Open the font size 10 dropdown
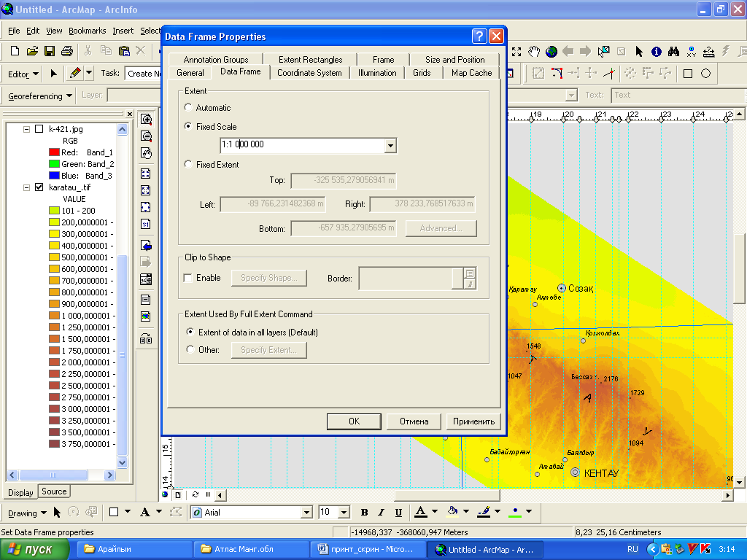The height and width of the screenshot is (560, 747). click(344, 513)
